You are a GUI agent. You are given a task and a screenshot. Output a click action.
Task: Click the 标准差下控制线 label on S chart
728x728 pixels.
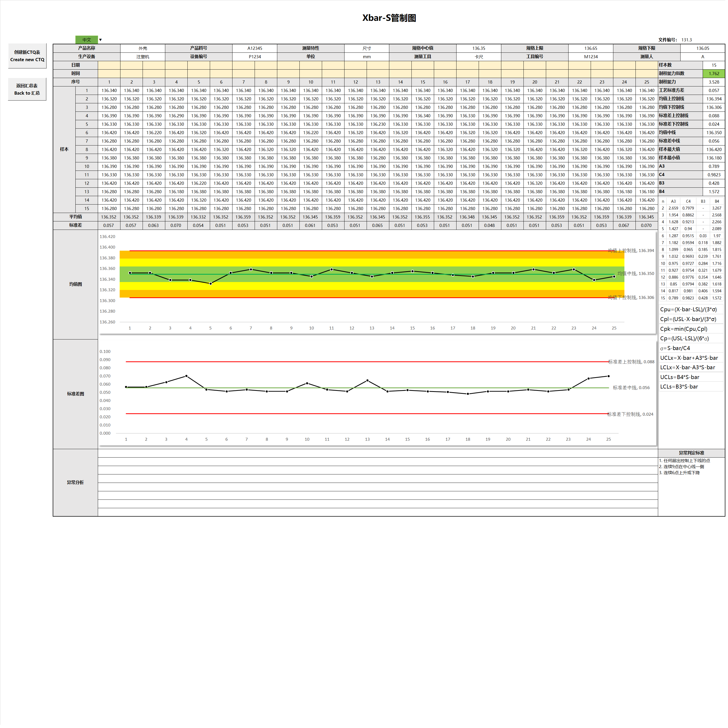pyautogui.click(x=630, y=414)
